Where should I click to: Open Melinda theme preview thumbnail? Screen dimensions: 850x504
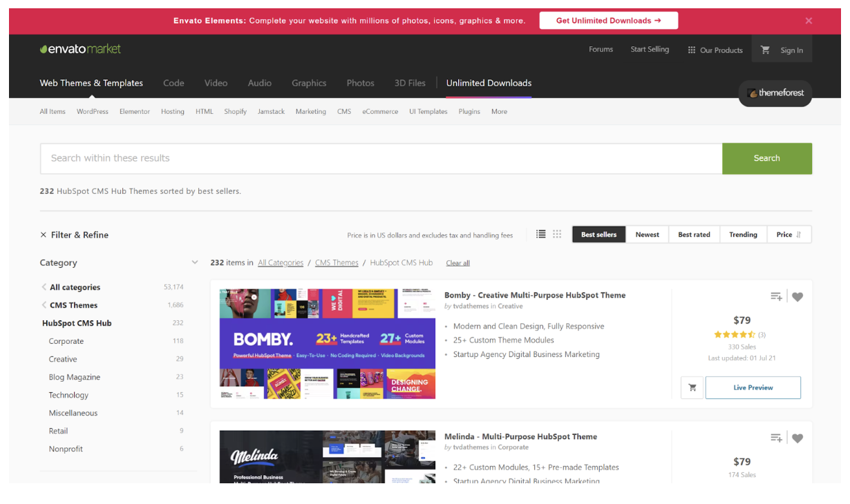pos(328,456)
